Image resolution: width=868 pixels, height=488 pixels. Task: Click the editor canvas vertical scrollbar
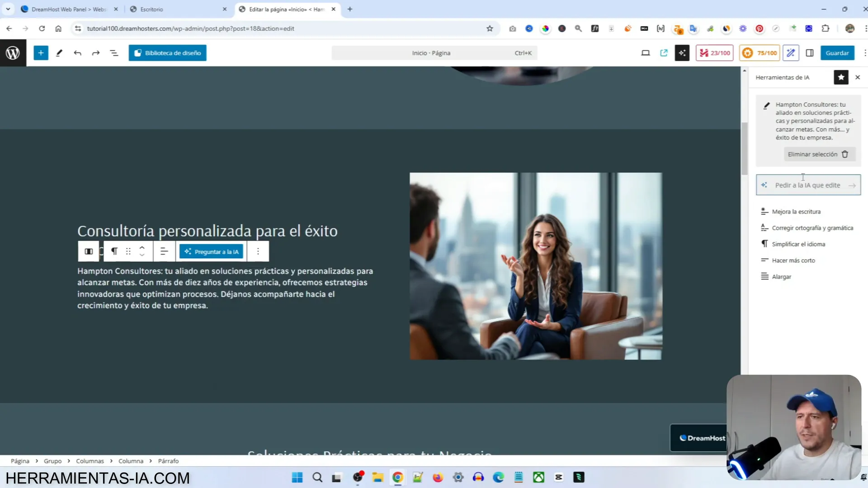744,149
